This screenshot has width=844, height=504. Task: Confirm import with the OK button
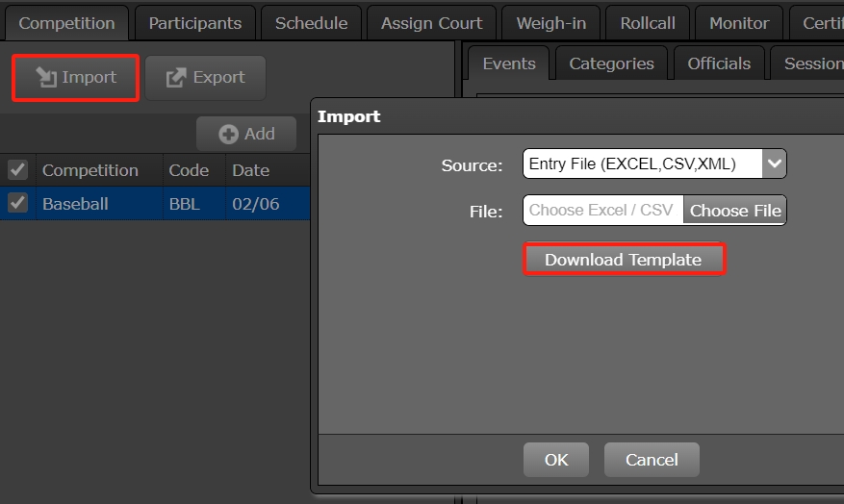(555, 460)
